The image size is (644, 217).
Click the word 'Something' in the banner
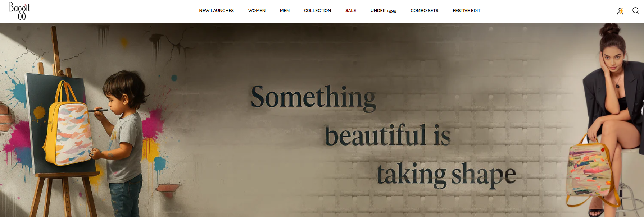click(313, 98)
